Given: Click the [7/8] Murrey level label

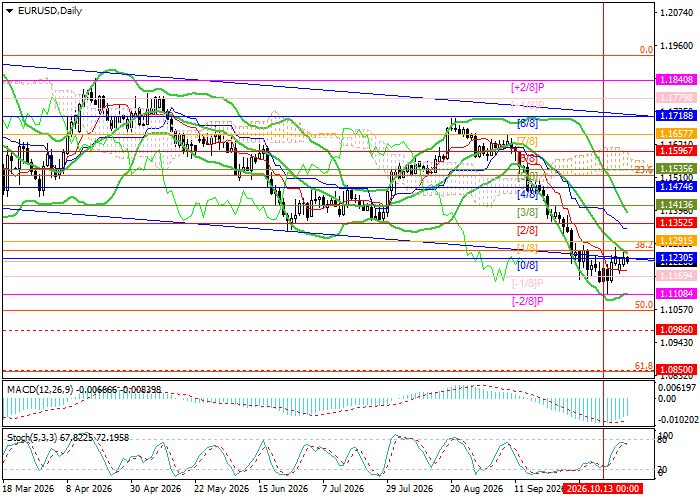Looking at the screenshot, I should tap(527, 142).
